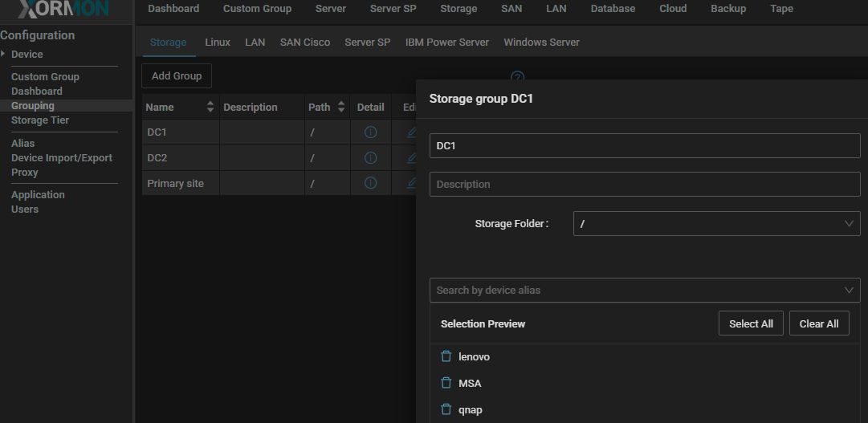The height and width of the screenshot is (423, 868).
Task: Switch to the Linux grouping tab
Action: [x=217, y=43]
